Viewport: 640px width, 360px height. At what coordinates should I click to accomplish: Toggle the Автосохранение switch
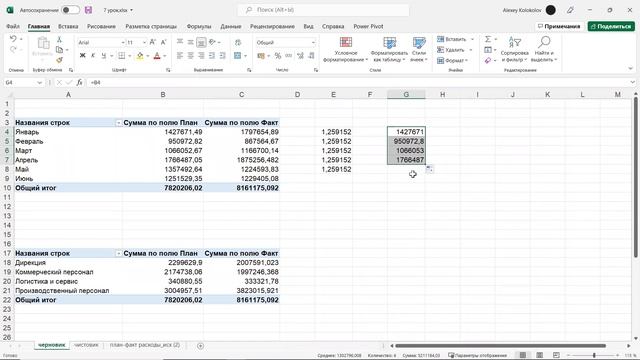pos(70,10)
